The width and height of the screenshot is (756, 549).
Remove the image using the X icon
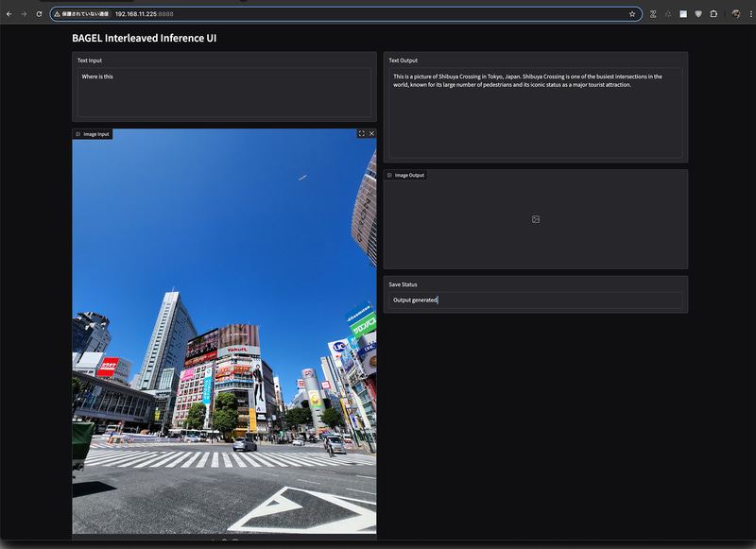371,133
